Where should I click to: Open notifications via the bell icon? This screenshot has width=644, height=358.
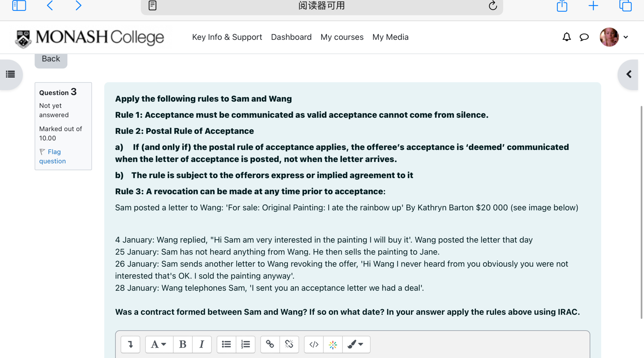click(567, 37)
